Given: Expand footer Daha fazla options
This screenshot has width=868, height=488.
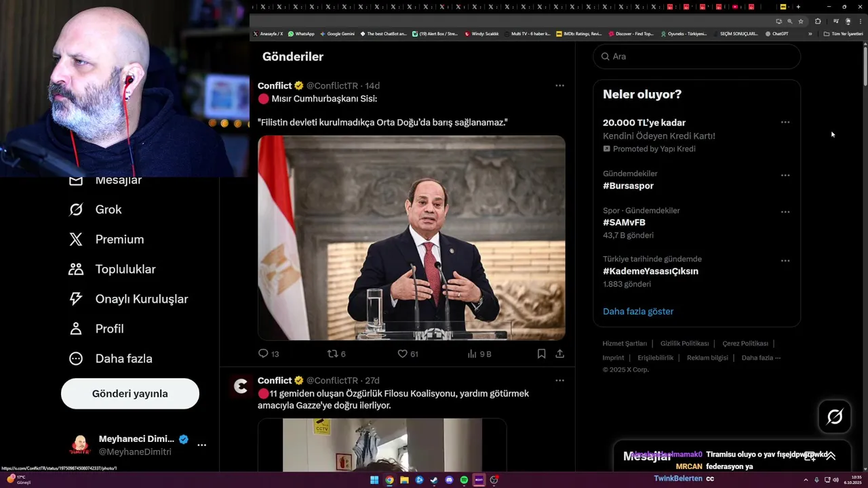Looking at the screenshot, I should pos(761,358).
